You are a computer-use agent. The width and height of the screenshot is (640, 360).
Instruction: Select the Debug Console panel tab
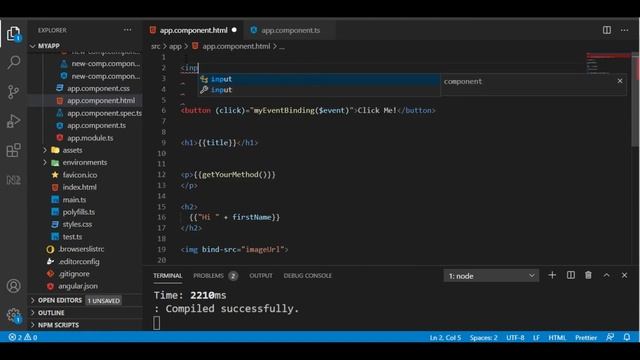(307, 276)
